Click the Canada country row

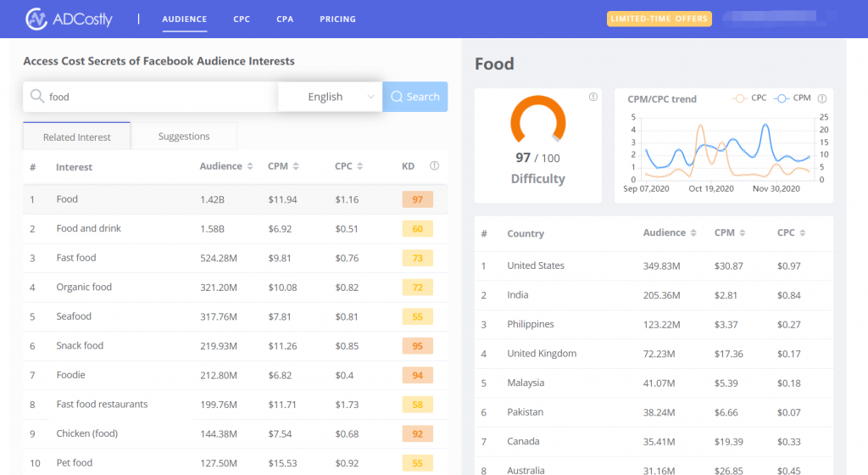point(654,442)
